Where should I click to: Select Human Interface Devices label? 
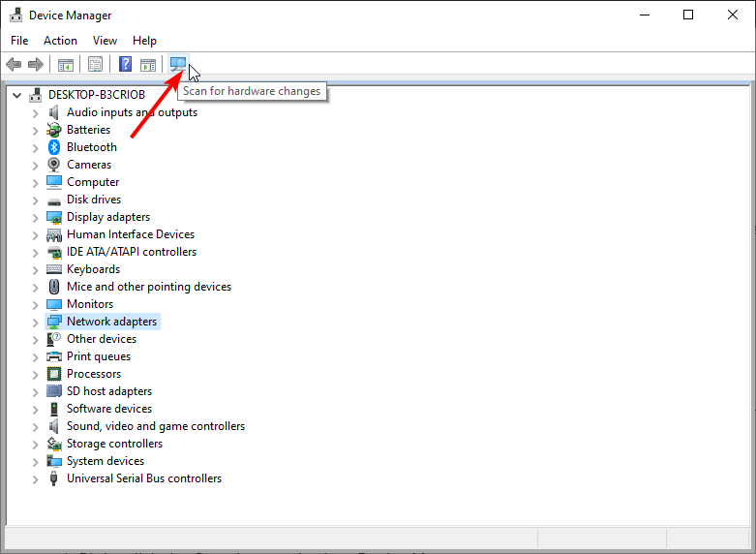(130, 234)
